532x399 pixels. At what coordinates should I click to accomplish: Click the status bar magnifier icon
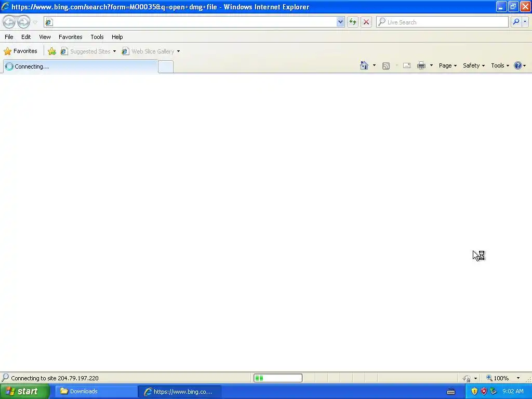[5, 377]
